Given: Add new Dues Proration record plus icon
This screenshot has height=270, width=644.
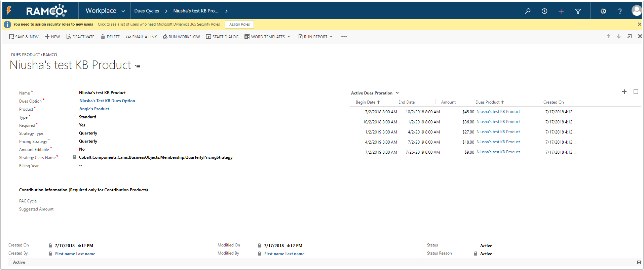Looking at the screenshot, I should 624,92.
